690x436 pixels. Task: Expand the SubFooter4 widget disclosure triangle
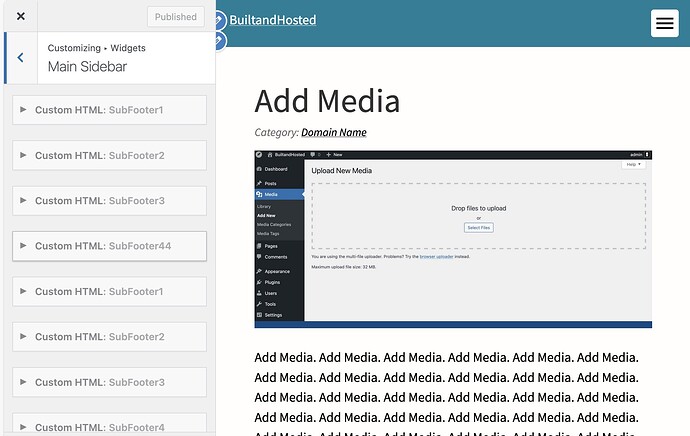(x=23, y=427)
